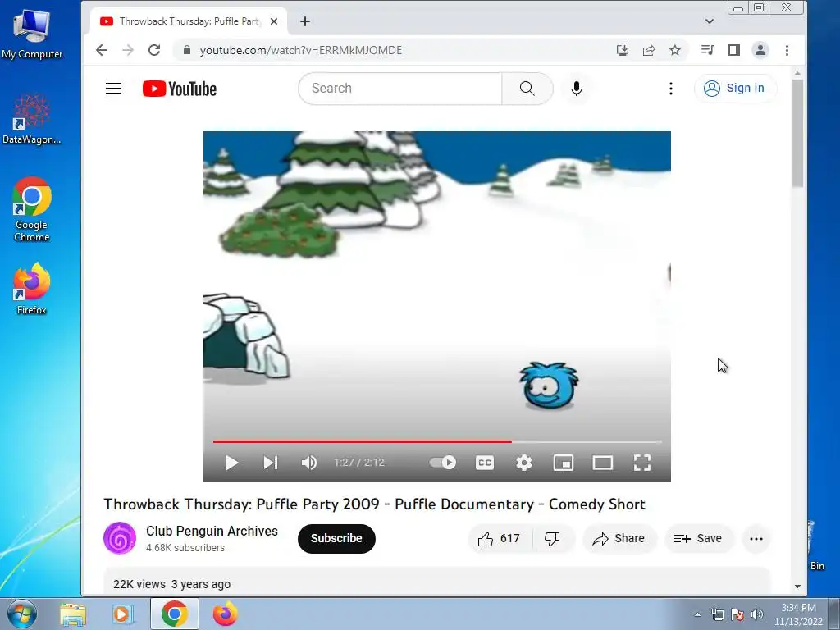Open Chrome profile avatar

760,50
